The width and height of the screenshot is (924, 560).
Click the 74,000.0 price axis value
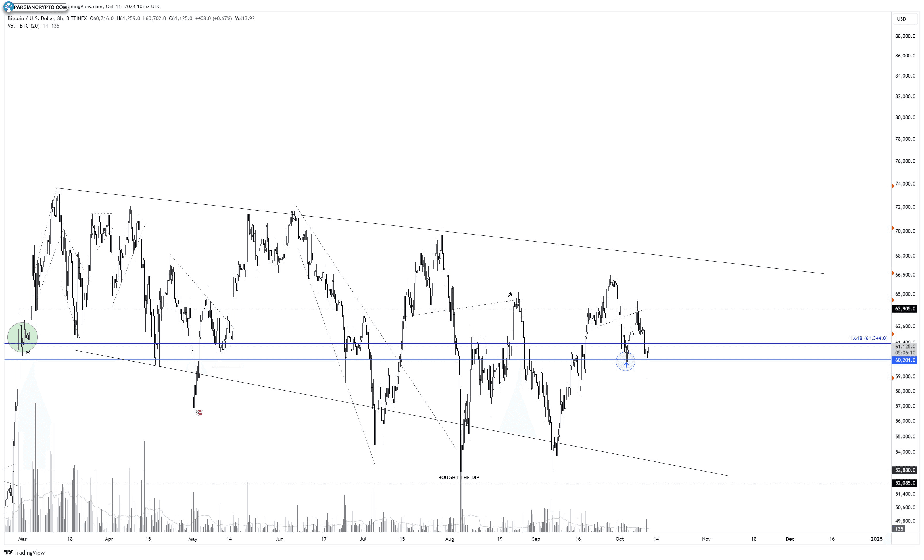click(905, 184)
